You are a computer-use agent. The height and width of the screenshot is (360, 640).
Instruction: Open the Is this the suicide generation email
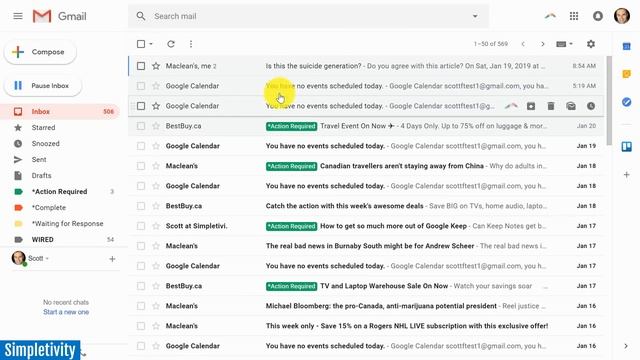point(366,66)
